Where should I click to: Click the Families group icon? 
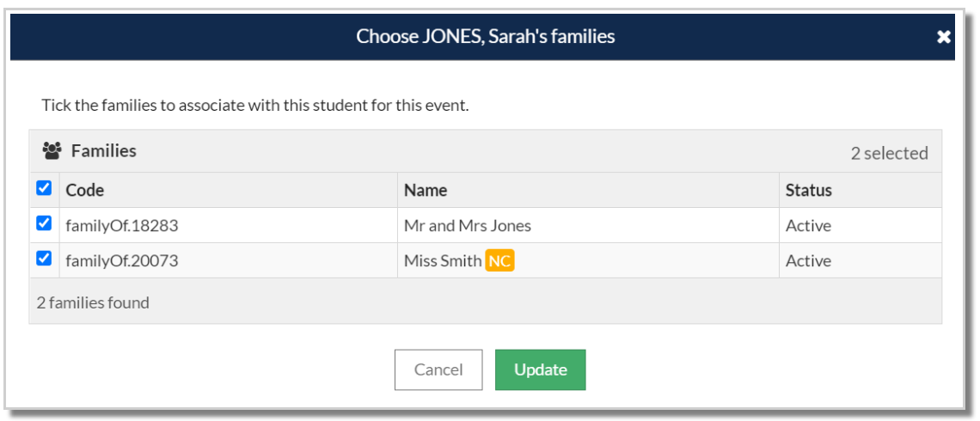52,150
